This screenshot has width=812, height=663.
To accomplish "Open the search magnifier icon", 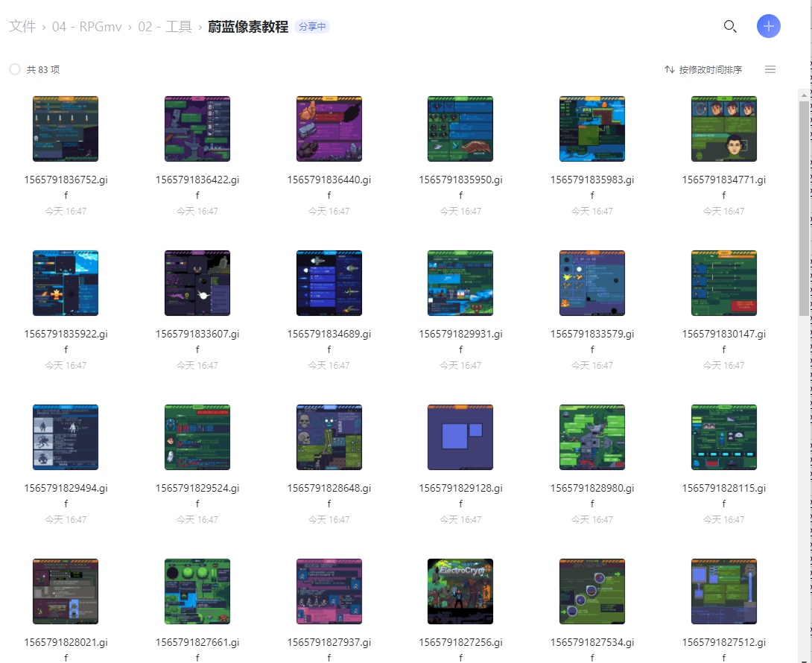I will (730, 26).
